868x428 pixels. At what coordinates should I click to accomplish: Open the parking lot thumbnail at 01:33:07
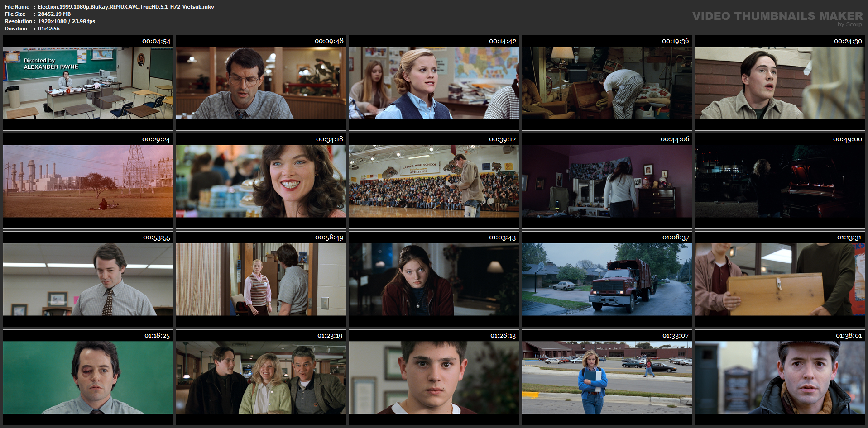pos(607,377)
